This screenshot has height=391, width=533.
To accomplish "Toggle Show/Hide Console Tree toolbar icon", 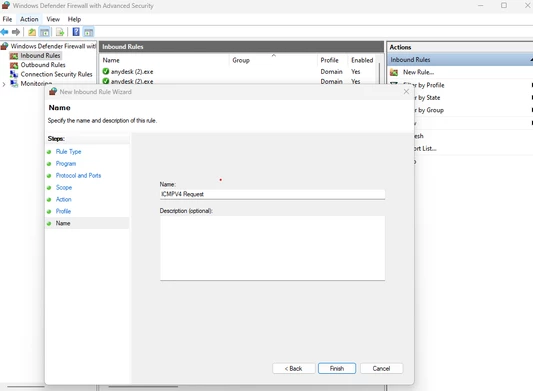I will pos(44,32).
